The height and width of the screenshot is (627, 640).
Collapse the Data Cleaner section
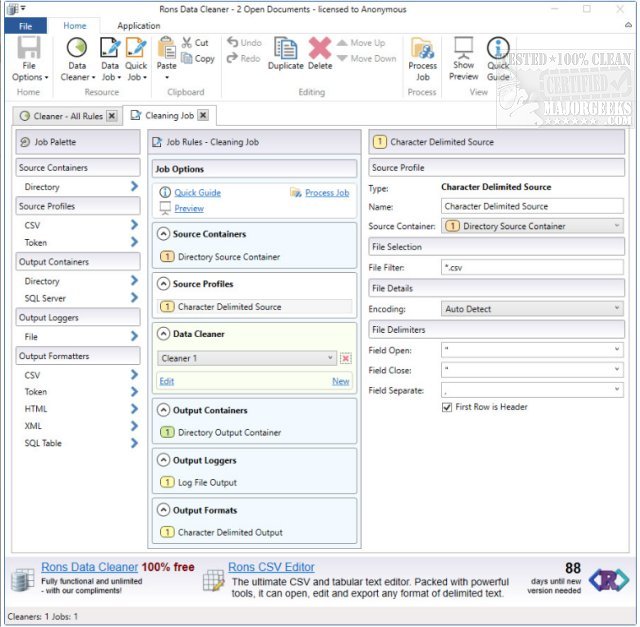tap(163, 334)
